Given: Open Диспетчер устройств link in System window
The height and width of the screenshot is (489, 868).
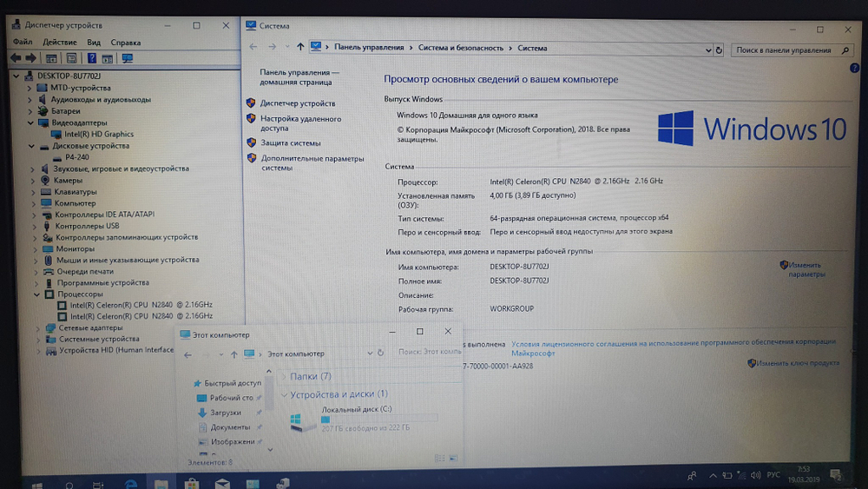Looking at the screenshot, I should (x=298, y=103).
